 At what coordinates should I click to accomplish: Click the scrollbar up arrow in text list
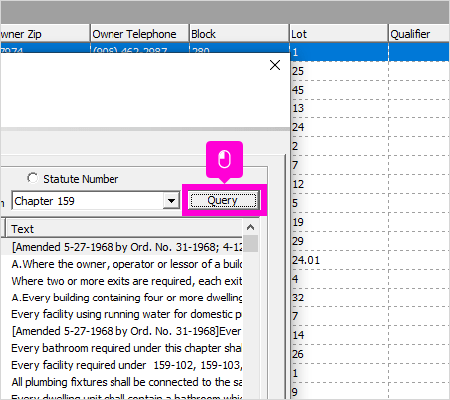pyautogui.click(x=250, y=228)
